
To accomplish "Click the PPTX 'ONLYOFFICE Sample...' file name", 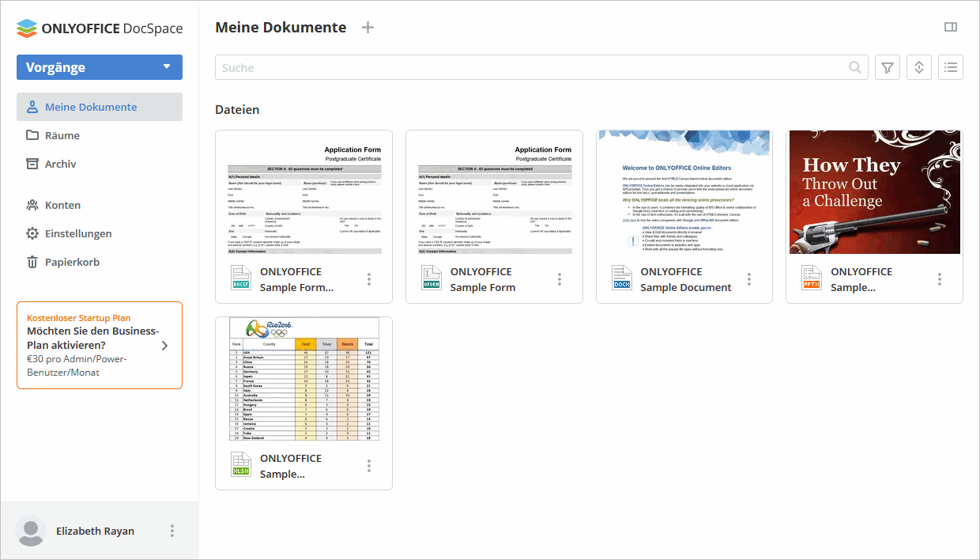I will (x=861, y=279).
